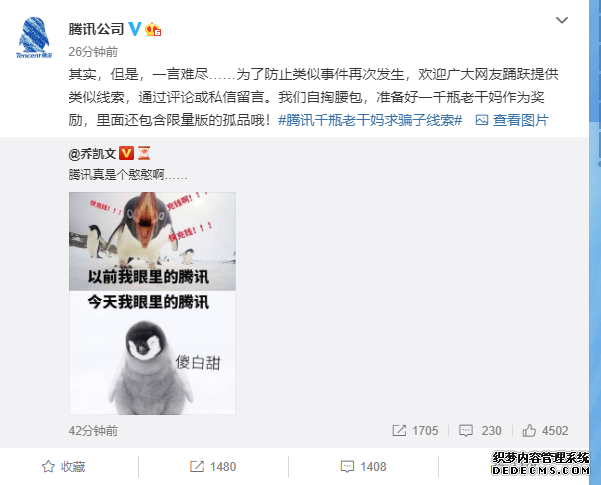Open the comment section showing 1408

[363, 467]
